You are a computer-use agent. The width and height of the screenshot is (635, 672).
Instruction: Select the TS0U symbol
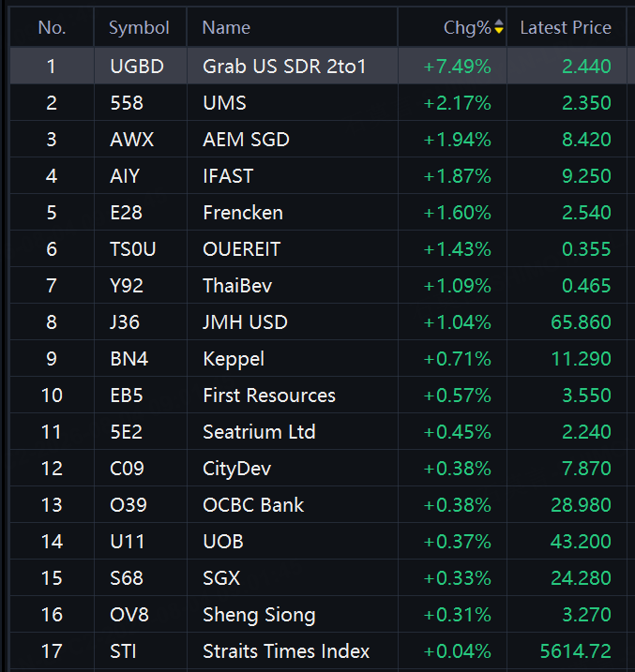(x=133, y=249)
